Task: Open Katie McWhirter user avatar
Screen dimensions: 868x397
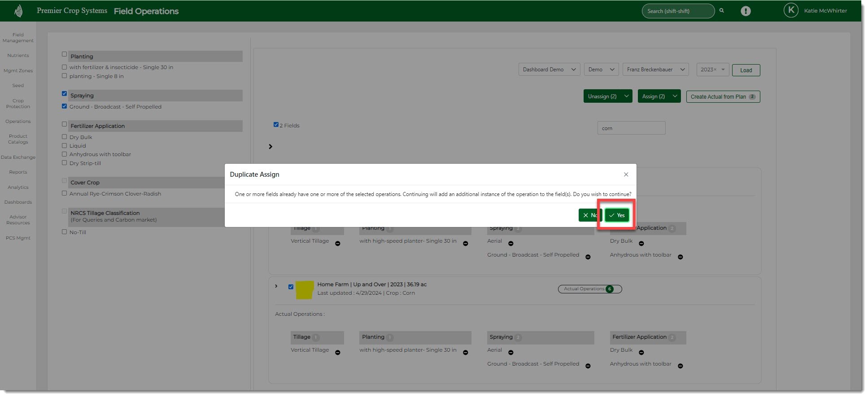Action: tap(790, 11)
